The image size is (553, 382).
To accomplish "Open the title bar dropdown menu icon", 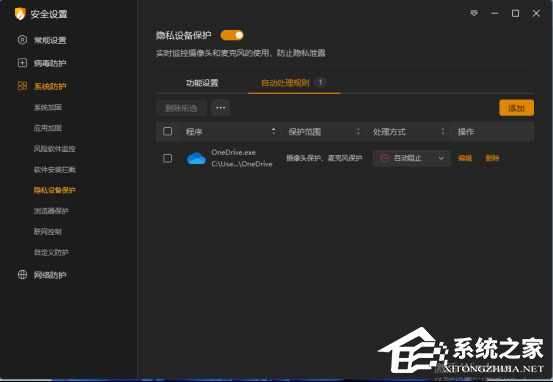I will pos(474,13).
